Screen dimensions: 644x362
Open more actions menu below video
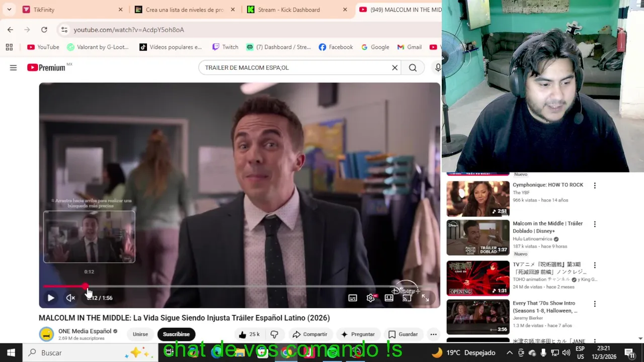point(433,334)
